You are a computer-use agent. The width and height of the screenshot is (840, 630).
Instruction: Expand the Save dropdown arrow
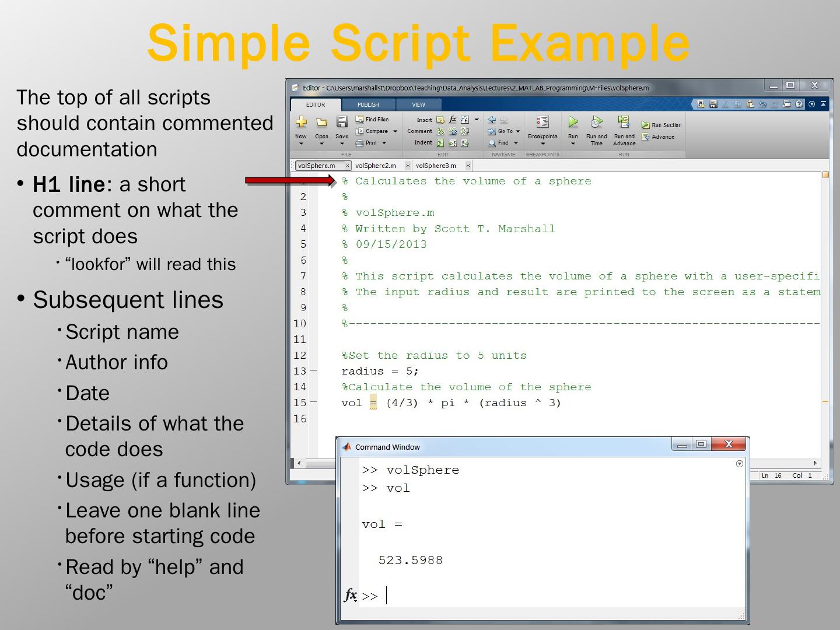[x=342, y=143]
